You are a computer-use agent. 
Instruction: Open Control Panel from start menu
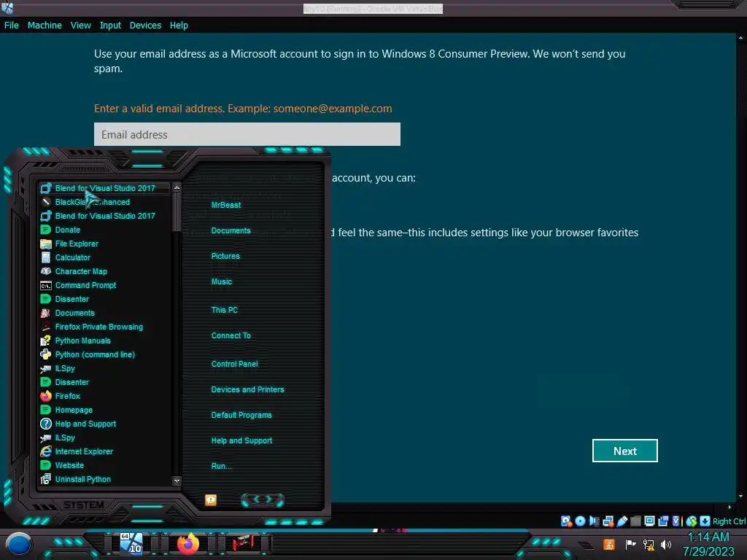(234, 364)
